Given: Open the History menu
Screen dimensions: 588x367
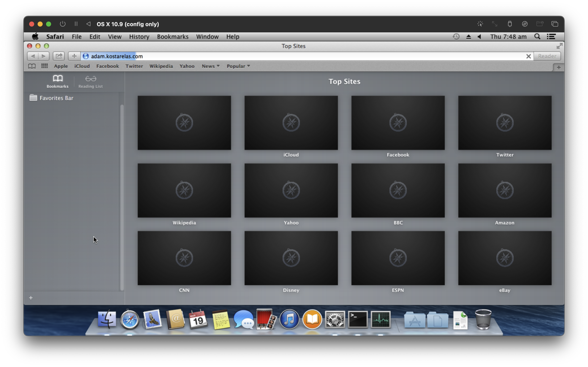Looking at the screenshot, I should pyautogui.click(x=139, y=37).
